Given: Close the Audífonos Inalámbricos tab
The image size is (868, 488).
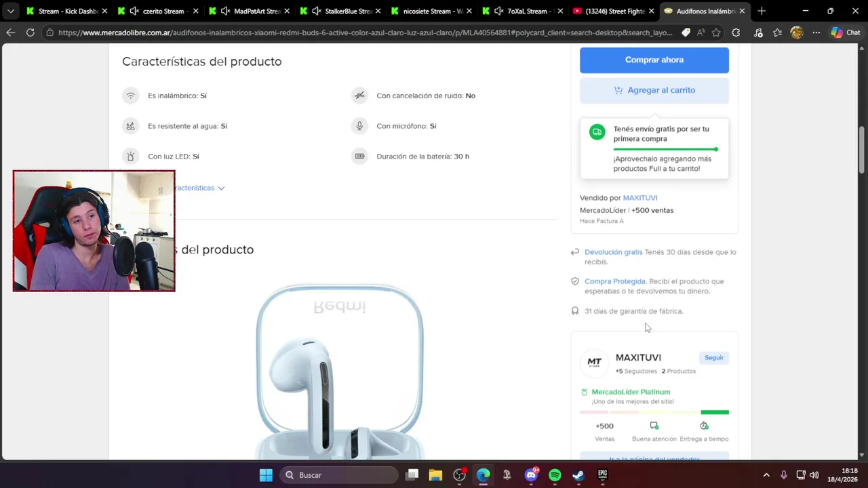Looking at the screenshot, I should (x=742, y=11).
